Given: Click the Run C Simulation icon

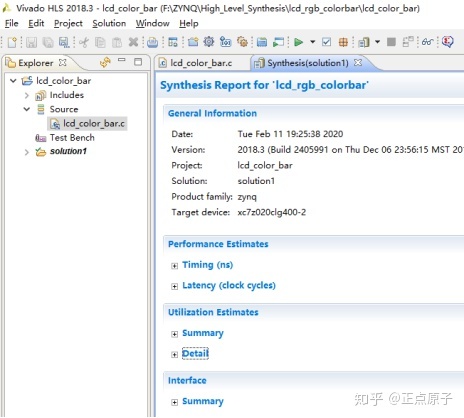Looking at the screenshot, I should [x=279, y=42].
